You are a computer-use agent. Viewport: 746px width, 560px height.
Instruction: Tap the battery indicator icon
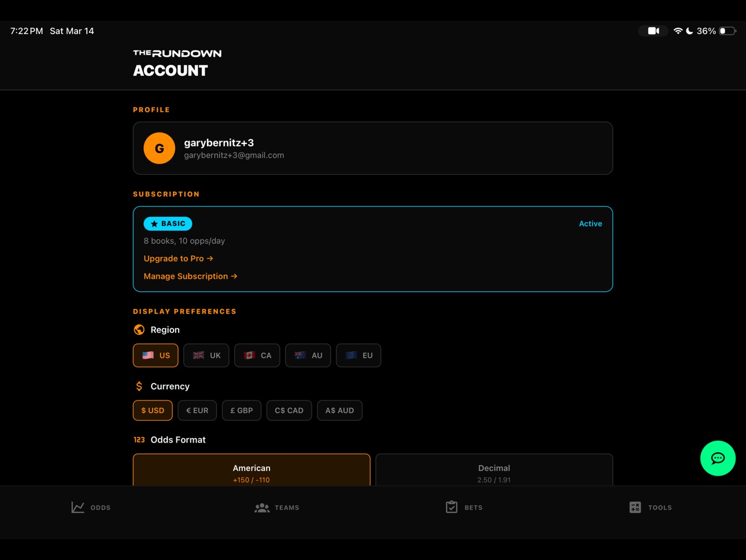727,31
